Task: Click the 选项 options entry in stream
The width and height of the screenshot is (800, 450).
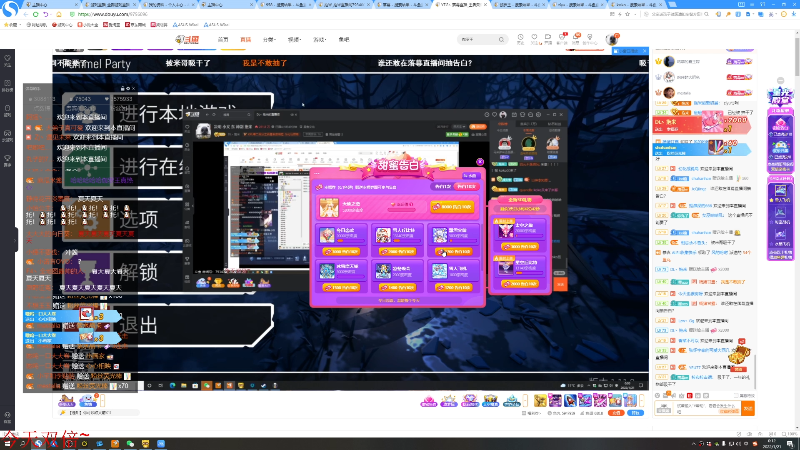Action: coord(139,219)
